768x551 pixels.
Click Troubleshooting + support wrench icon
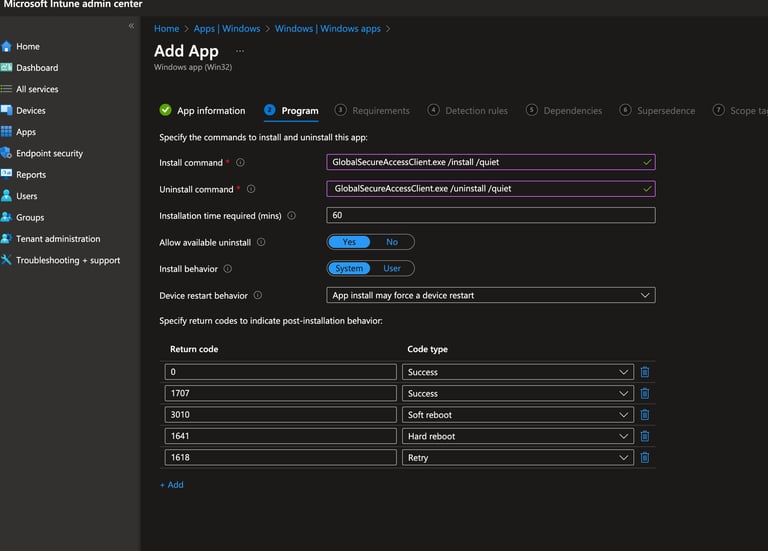click(x=6, y=260)
